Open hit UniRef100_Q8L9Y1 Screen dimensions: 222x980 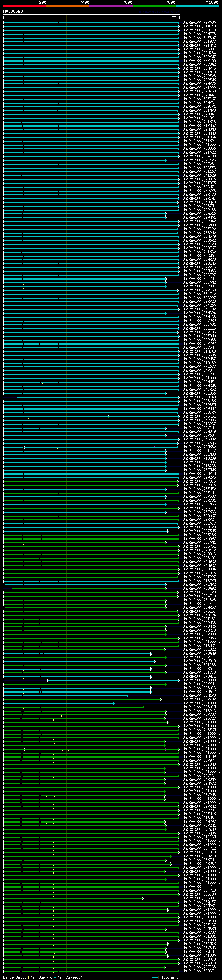(x=199, y=118)
